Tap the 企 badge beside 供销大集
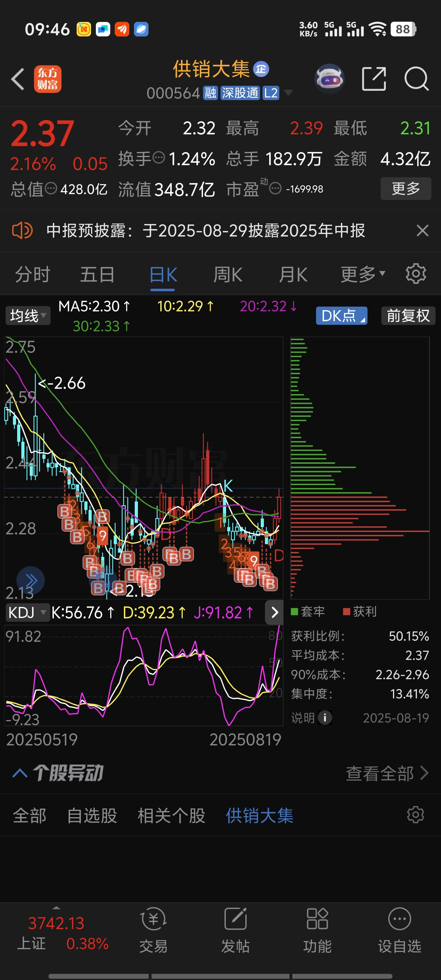Image resolution: width=441 pixels, height=980 pixels. pyautogui.click(x=261, y=69)
